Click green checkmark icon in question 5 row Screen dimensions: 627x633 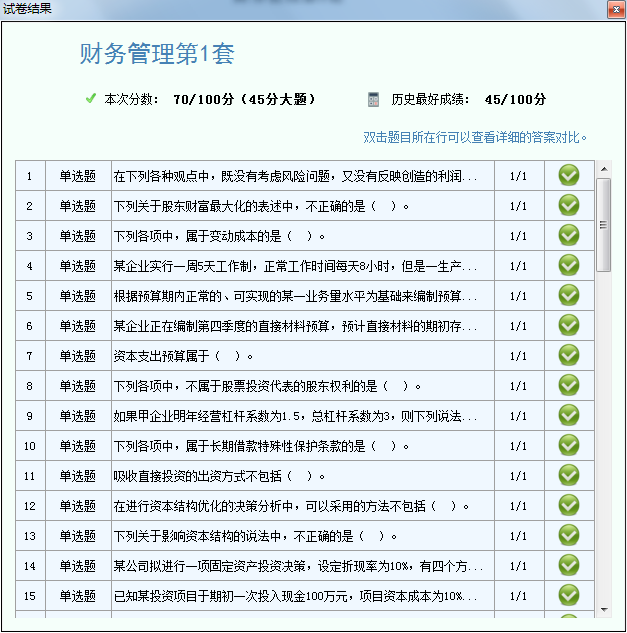[569, 296]
